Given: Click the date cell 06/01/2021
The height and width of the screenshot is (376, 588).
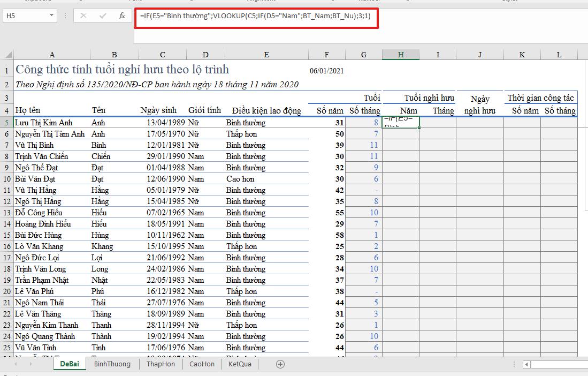Looking at the screenshot, I should coord(326,71).
